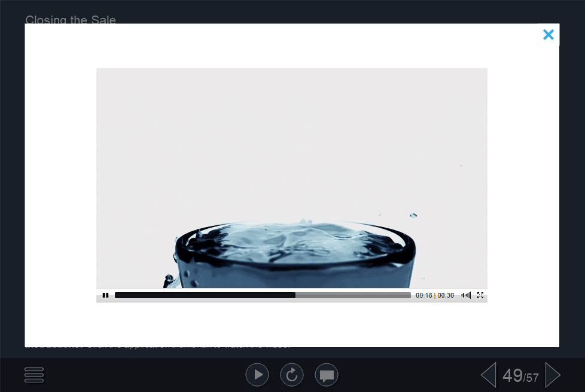The height and width of the screenshot is (392, 585).
Task: Click the 00:18 elapsed time display
Action: (423, 295)
